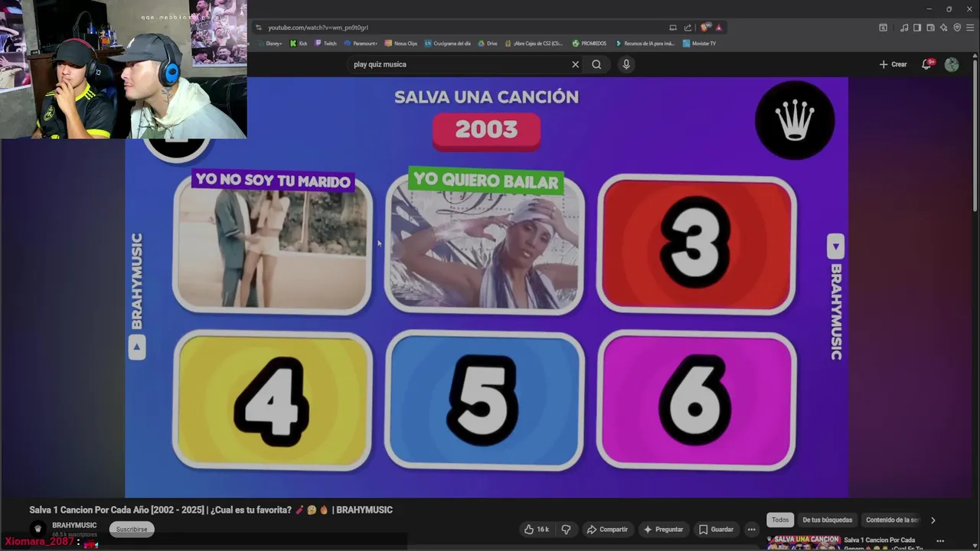Open the Twitch bookmark

325,44
